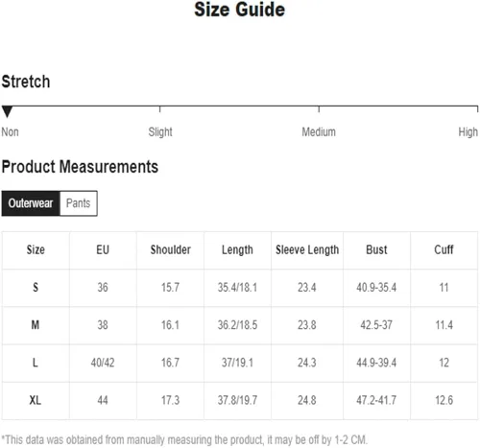The height and width of the screenshot is (448, 480).
Task: Select the XL size row label
Action: point(36,400)
